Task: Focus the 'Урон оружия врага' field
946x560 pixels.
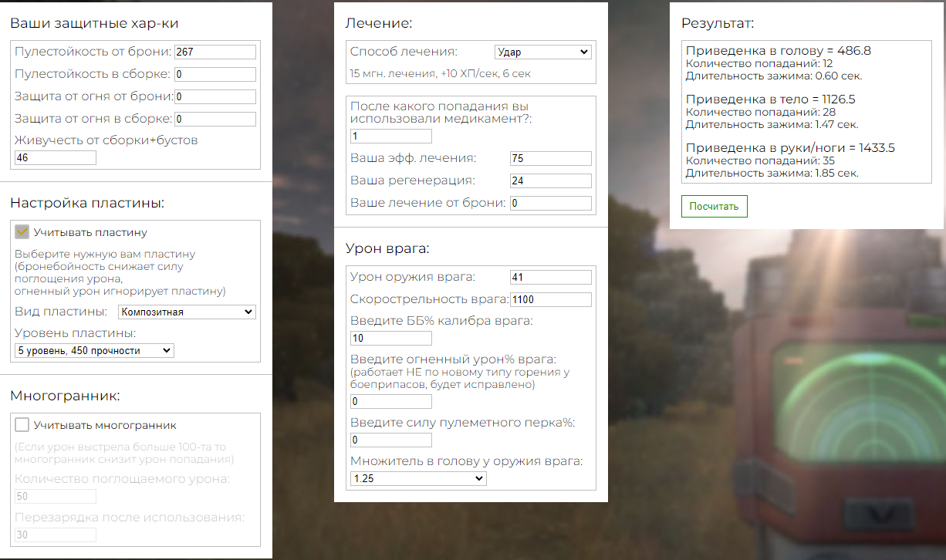Action: click(x=551, y=277)
